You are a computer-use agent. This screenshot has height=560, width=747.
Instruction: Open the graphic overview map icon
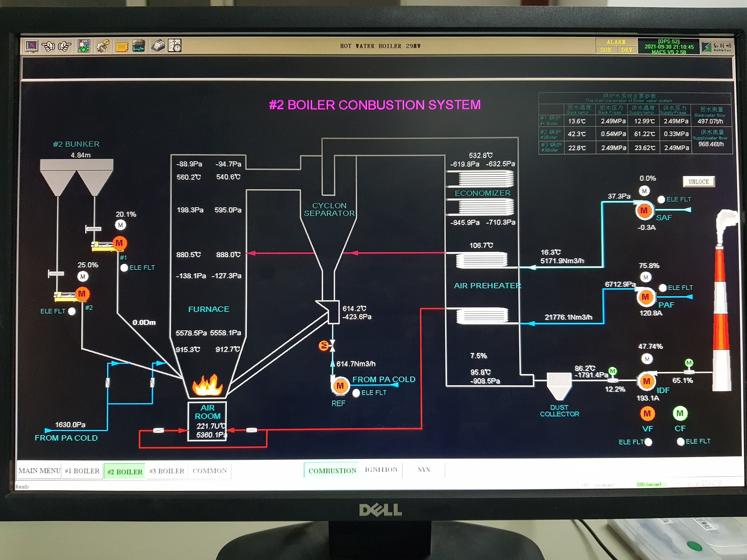tap(84, 46)
